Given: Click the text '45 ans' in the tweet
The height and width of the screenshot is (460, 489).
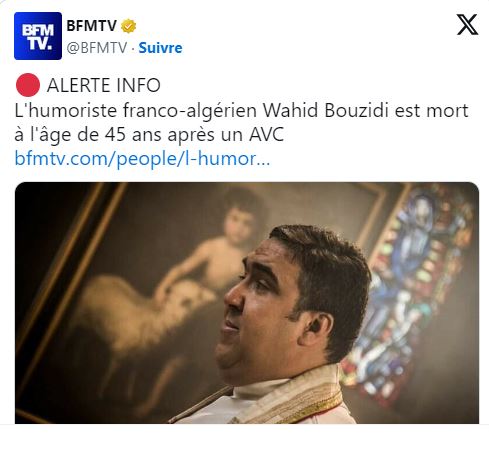Looking at the screenshot, I should pyautogui.click(x=132, y=135).
